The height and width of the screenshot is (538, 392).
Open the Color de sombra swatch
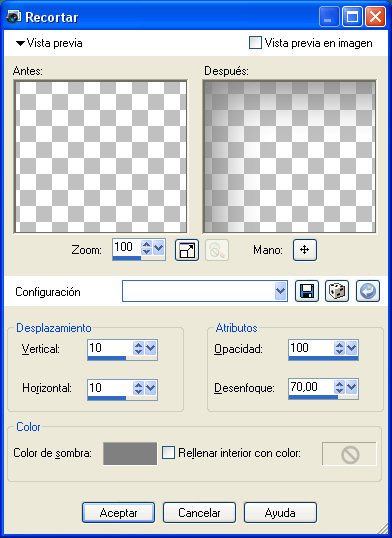tap(130, 454)
